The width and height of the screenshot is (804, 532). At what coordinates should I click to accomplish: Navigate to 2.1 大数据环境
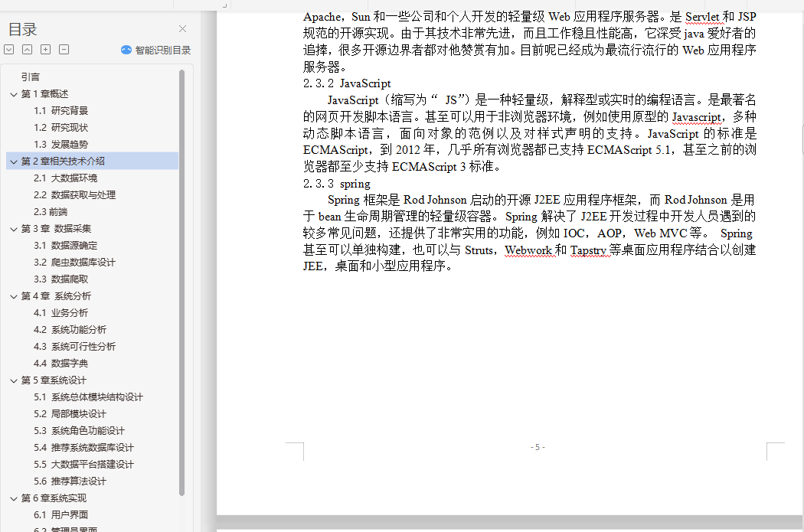66,178
